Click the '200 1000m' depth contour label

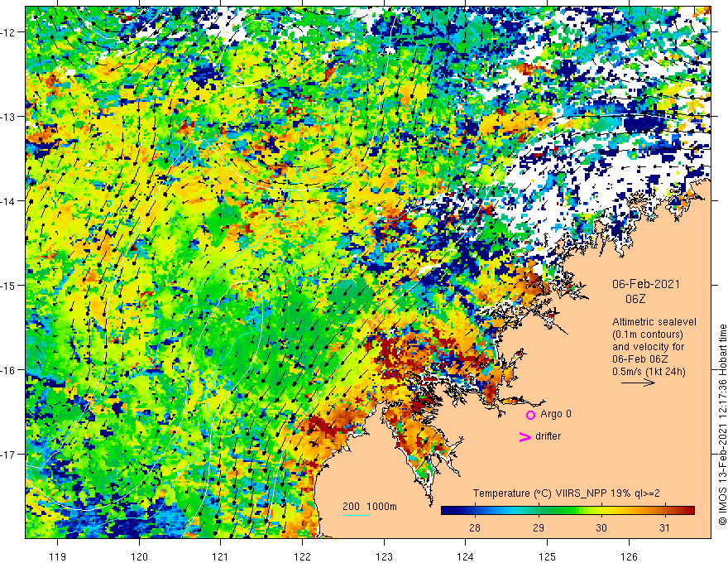tap(370, 507)
